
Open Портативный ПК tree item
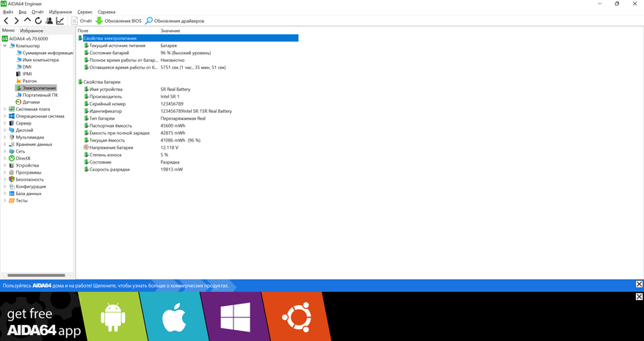(x=37, y=95)
